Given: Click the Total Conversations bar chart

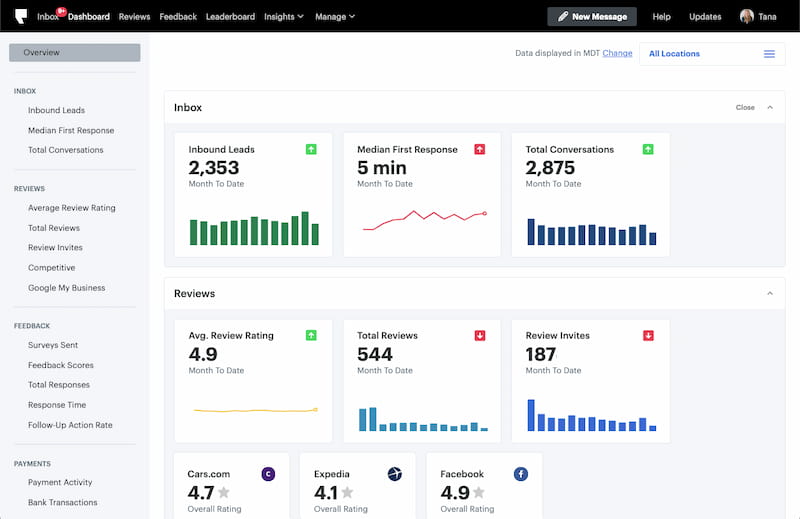Looking at the screenshot, I should click(591, 232).
